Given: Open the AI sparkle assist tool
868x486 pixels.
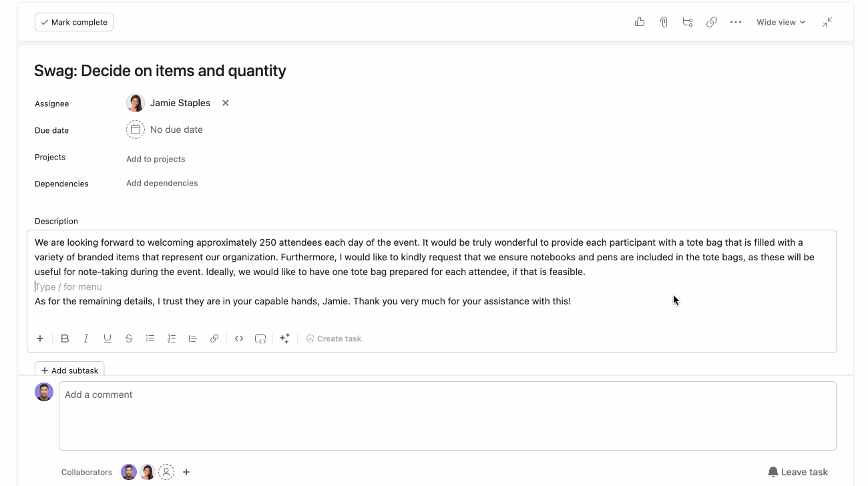Looking at the screenshot, I should 284,338.
